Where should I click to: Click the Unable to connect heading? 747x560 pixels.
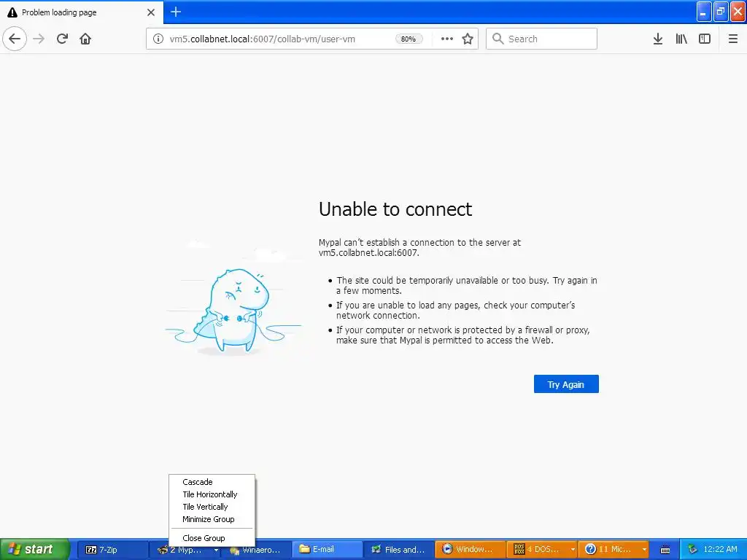tap(395, 209)
